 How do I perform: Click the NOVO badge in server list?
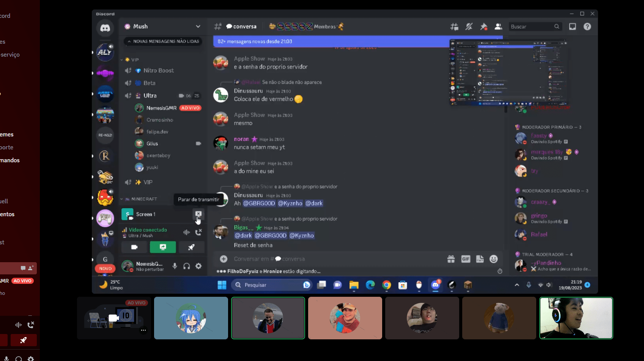105,269
